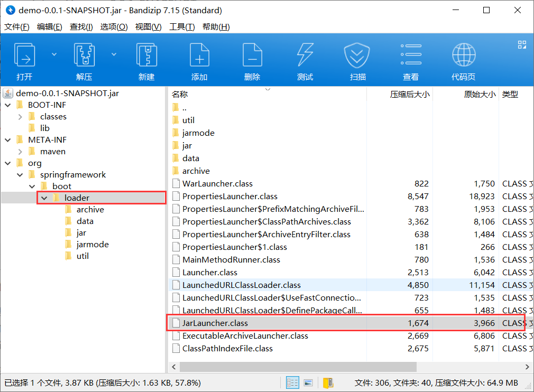The width and height of the screenshot is (534, 392).
Task: Open the dropdown arrow beside 打开
Action: (54, 54)
